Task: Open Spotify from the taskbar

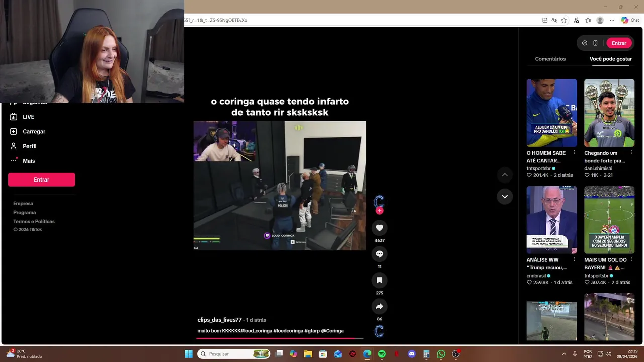Action: tap(382, 354)
